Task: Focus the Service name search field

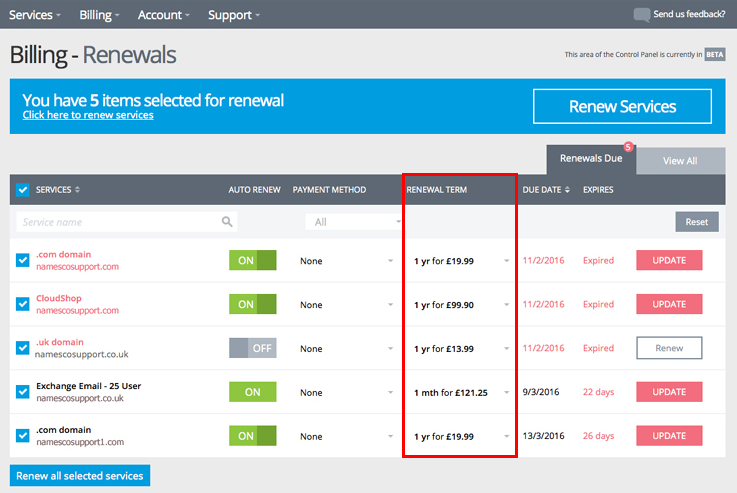Action: [127, 222]
